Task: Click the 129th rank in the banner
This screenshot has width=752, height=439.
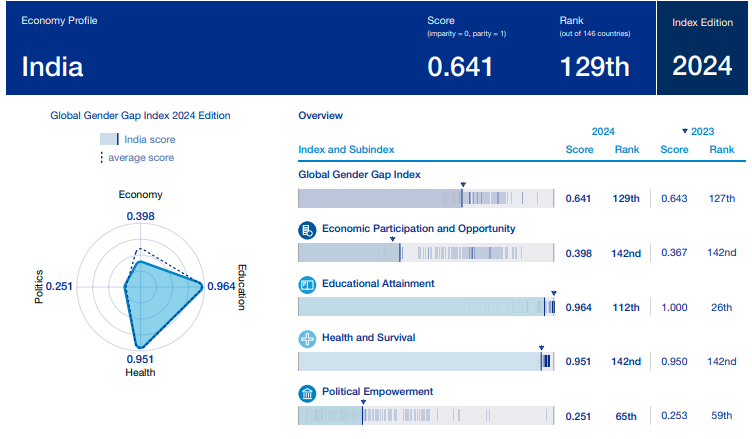Action: pos(594,67)
